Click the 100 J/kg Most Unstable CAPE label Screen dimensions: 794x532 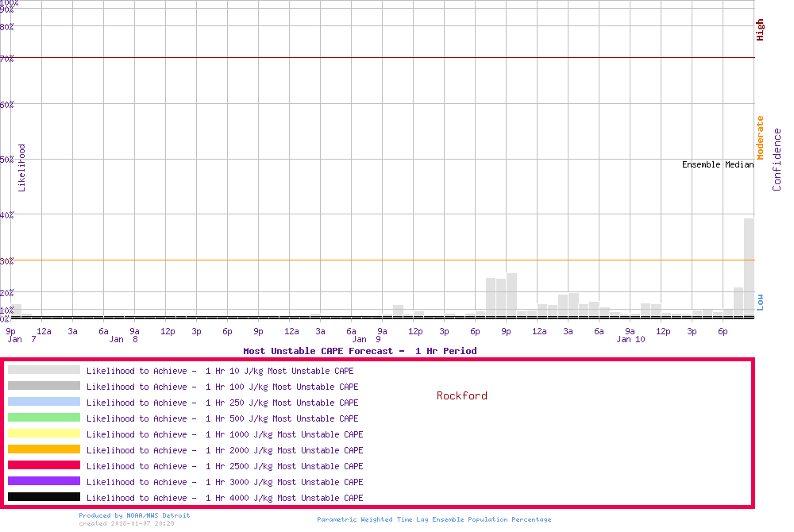click(222, 387)
